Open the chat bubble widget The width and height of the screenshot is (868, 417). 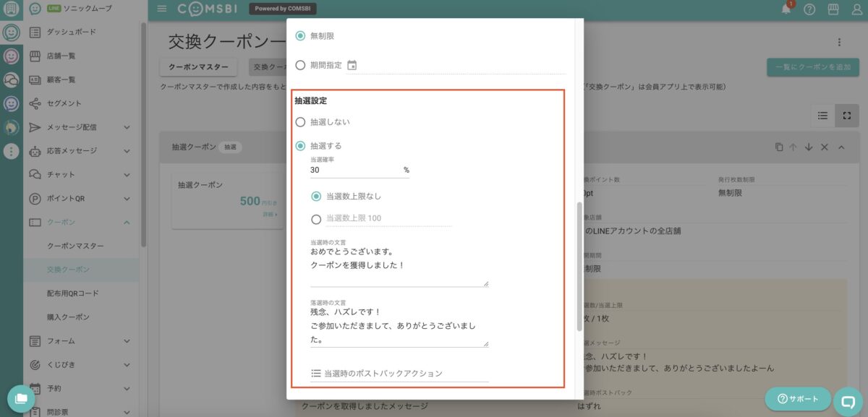[848, 400]
